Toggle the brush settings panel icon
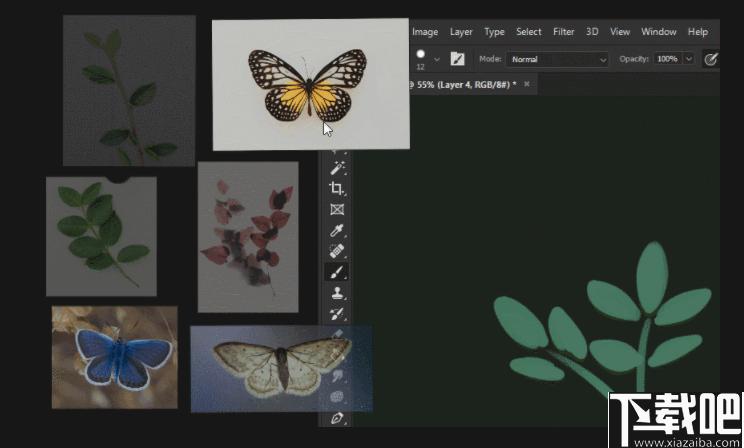Image resolution: width=744 pixels, height=448 pixels. 457,59
